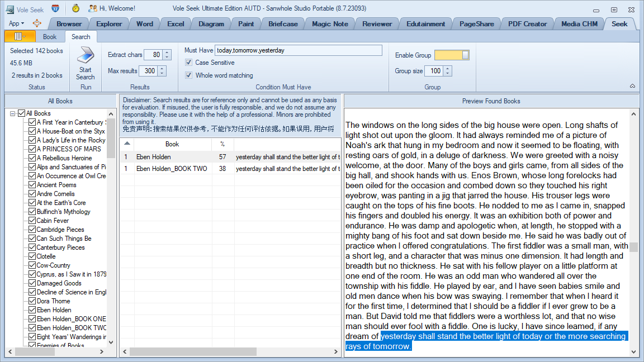Image resolution: width=644 pixels, height=362 pixels.
Task: Select the Book ribbon tab
Action: [50, 36]
